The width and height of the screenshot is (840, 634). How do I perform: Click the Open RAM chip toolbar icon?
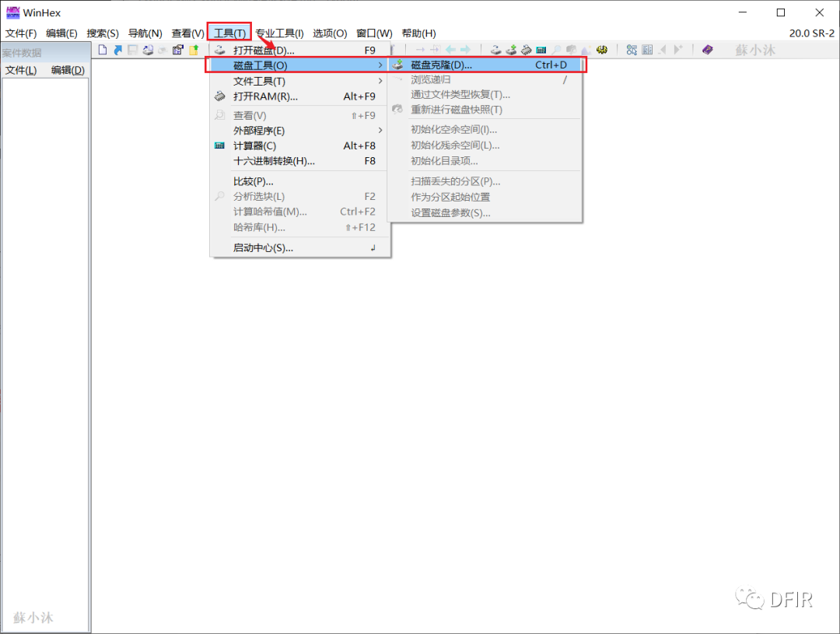pos(526,50)
